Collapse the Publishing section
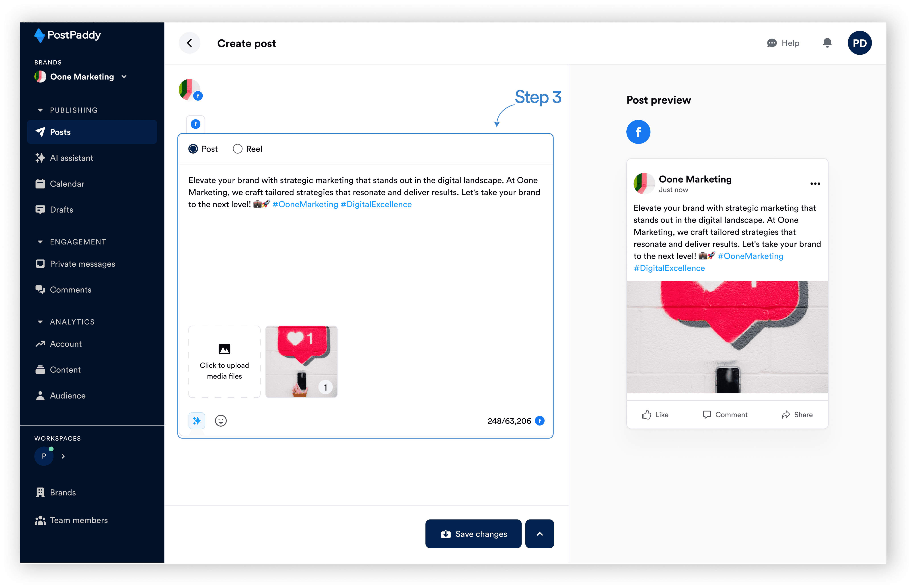Screen dimensions: 913x588 [41, 110]
